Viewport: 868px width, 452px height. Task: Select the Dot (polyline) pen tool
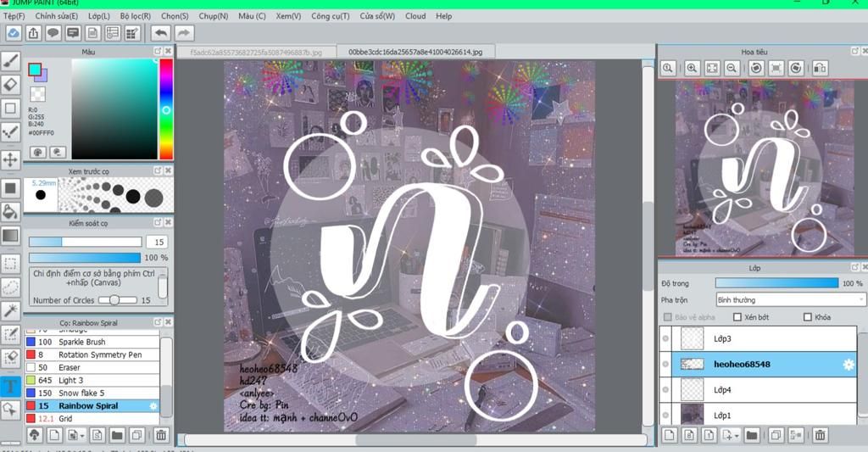[x=10, y=131]
